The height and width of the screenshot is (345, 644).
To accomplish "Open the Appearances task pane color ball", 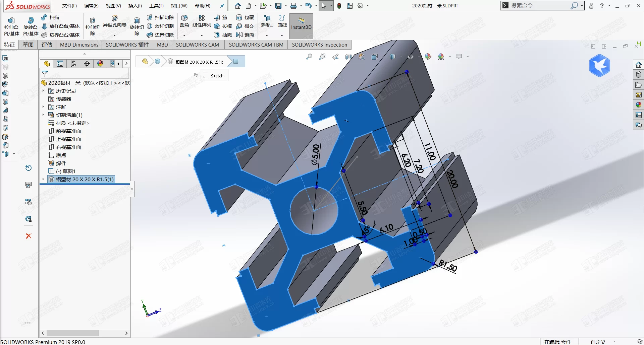I will tap(638, 105).
